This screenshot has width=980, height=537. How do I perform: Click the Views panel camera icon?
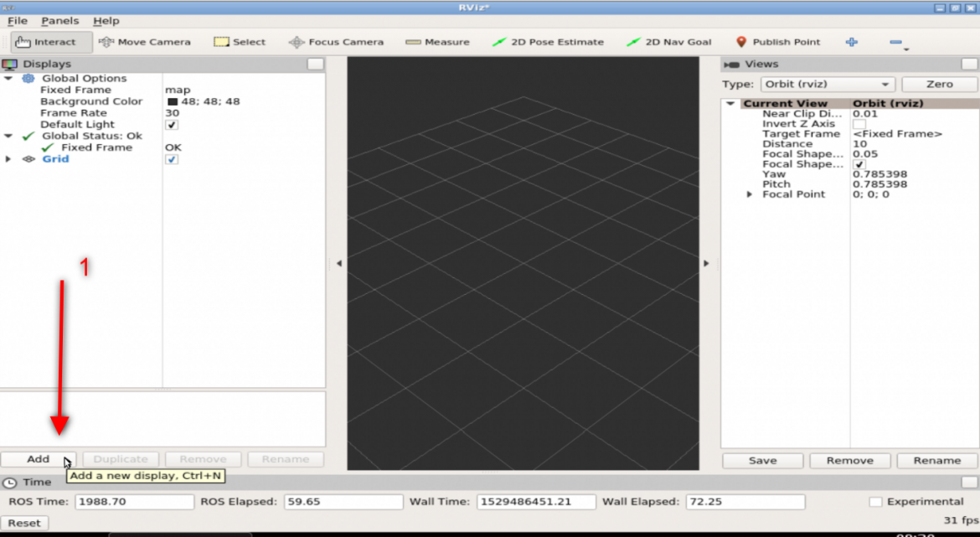pyautogui.click(x=731, y=65)
